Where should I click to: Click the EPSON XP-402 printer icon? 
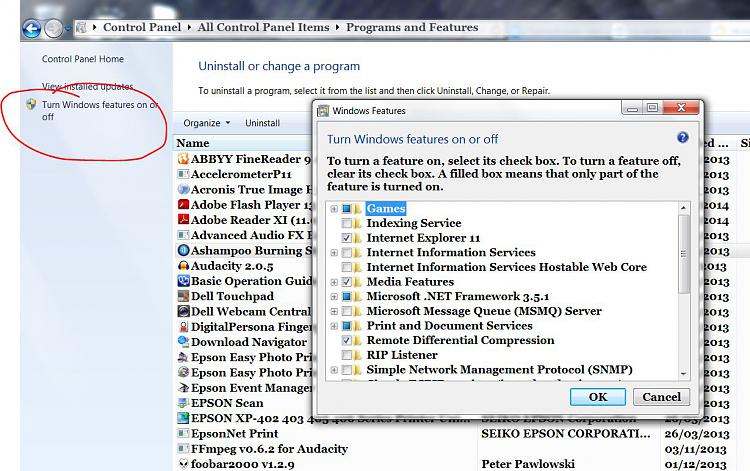[x=183, y=418]
